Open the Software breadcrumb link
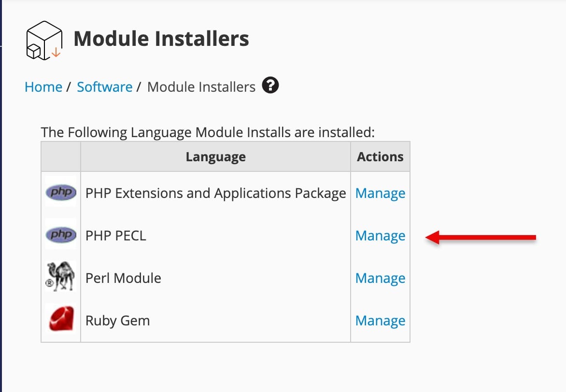Viewport: 566px width, 392px height. pos(105,87)
